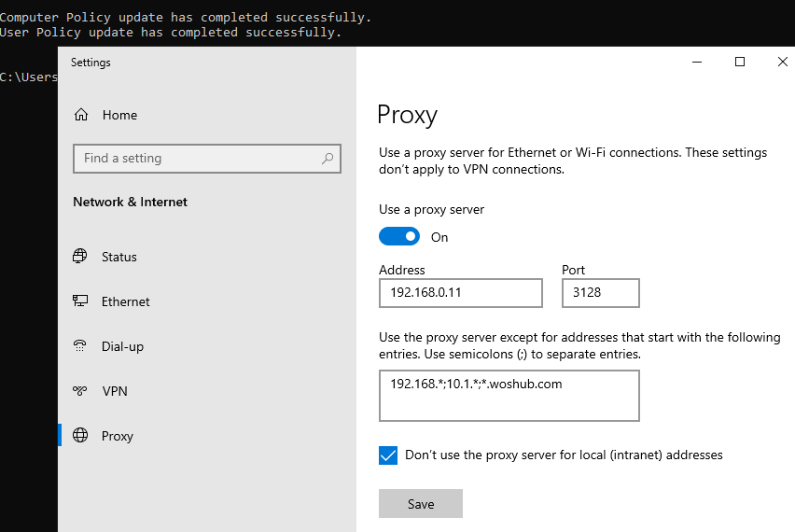Viewport: 795px width, 532px height.
Task: Go to the Dial-up section
Action: (122, 346)
